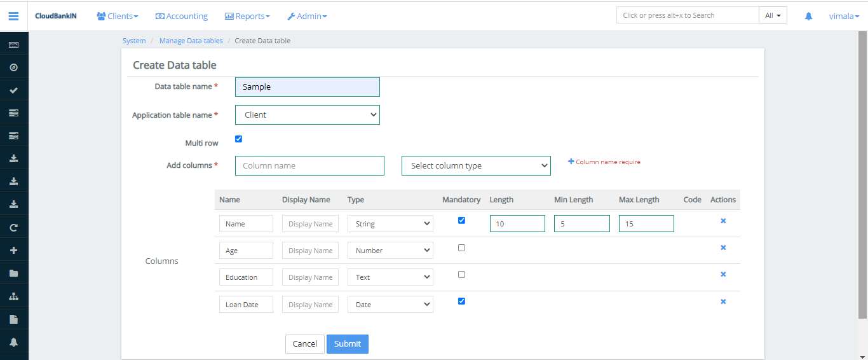Open the Type dropdown for the Name column

(x=390, y=224)
